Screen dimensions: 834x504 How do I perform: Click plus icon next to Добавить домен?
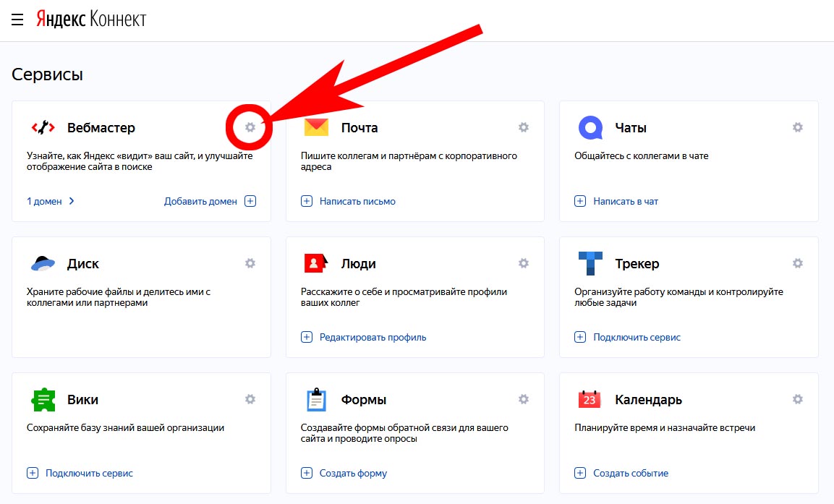tap(250, 201)
